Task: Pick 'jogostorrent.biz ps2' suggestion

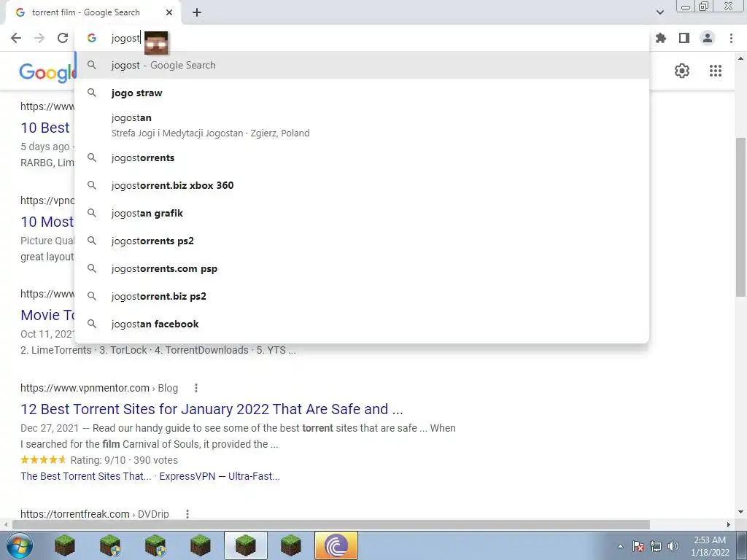Action: [x=362, y=296]
